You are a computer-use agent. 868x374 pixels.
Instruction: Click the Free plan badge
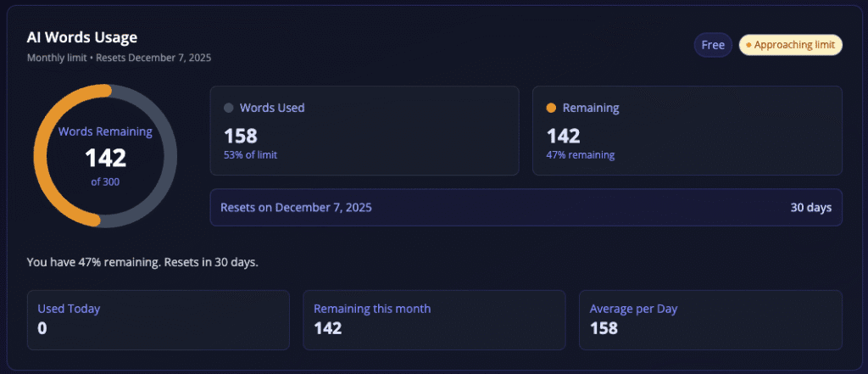713,45
